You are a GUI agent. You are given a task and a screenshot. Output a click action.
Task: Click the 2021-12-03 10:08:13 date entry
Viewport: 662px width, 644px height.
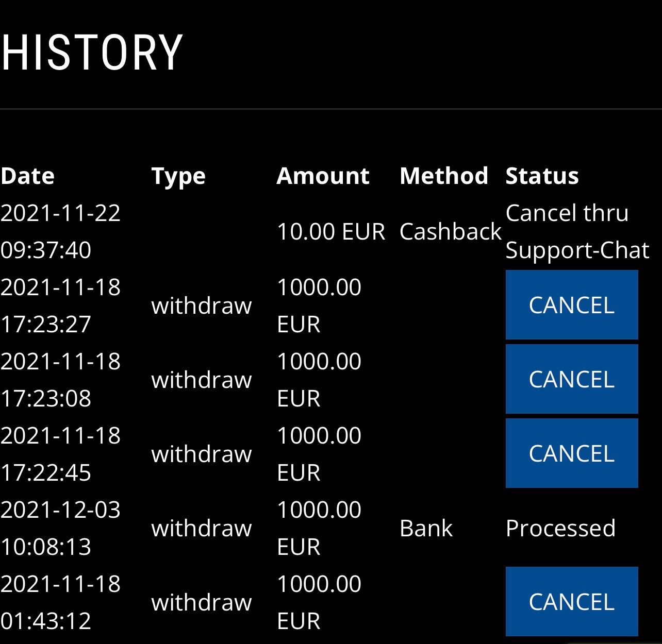coord(60,528)
